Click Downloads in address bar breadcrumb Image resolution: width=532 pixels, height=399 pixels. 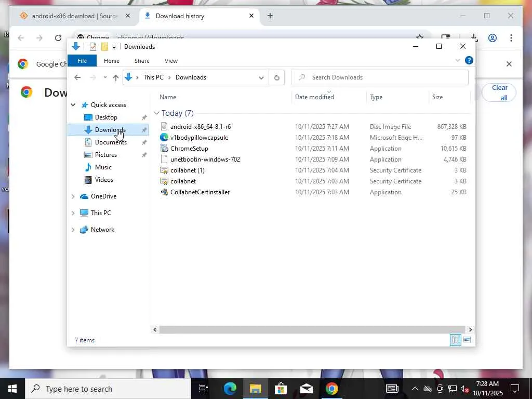click(191, 77)
